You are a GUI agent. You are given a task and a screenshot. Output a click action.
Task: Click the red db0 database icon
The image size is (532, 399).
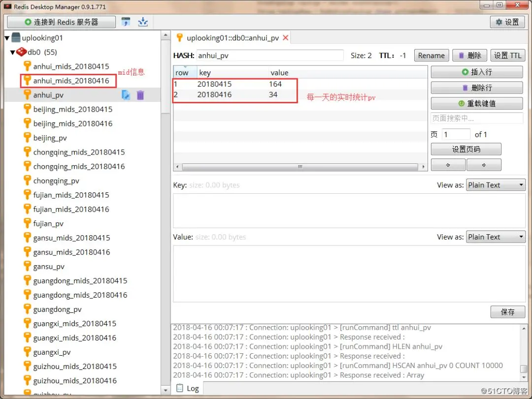coord(21,52)
